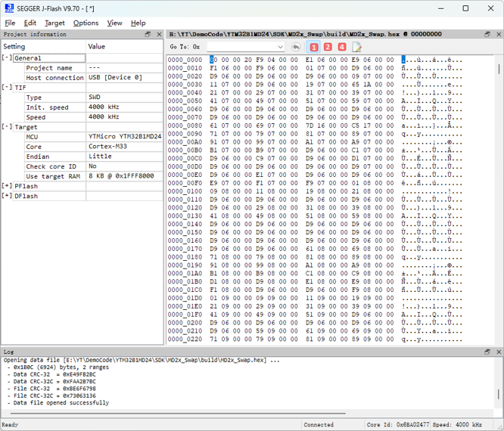Click the edit data file icon
Image resolution: width=504 pixels, height=431 pixels.
[356, 47]
